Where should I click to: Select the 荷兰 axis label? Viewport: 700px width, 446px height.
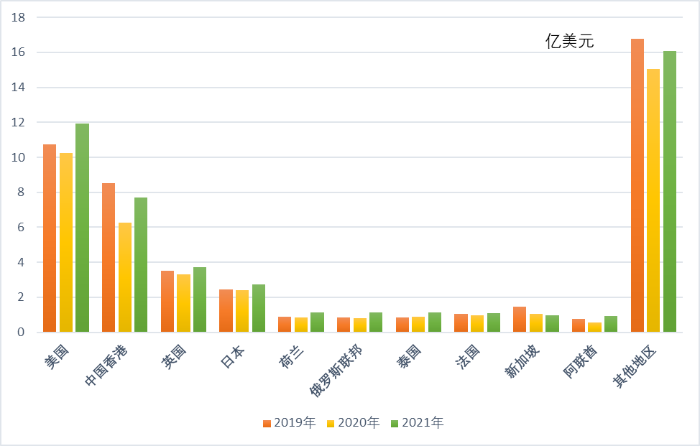[x=292, y=356]
